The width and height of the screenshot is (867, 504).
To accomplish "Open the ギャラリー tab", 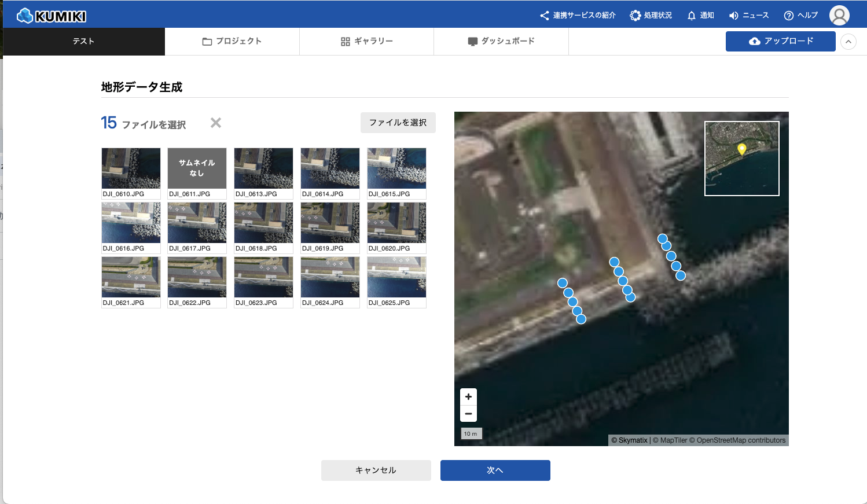I will point(366,42).
